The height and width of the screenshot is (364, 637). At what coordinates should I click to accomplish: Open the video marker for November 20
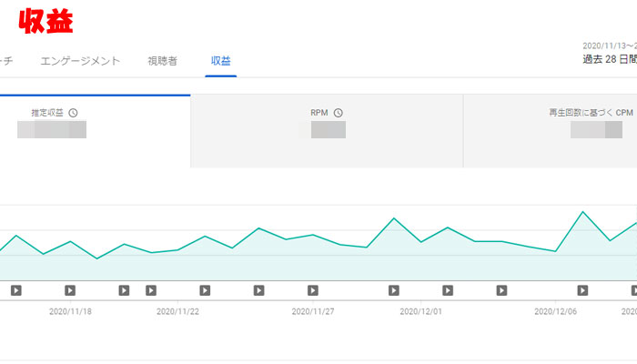click(x=124, y=290)
